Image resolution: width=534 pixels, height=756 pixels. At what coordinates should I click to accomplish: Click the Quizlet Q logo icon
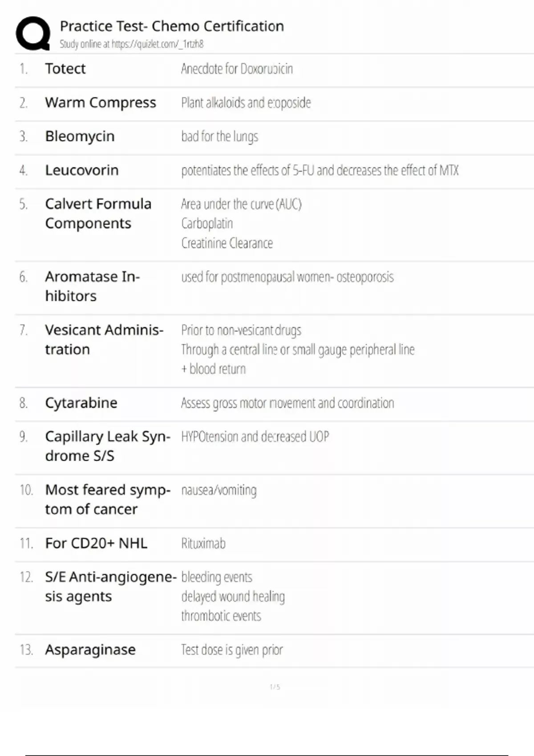click(33, 33)
